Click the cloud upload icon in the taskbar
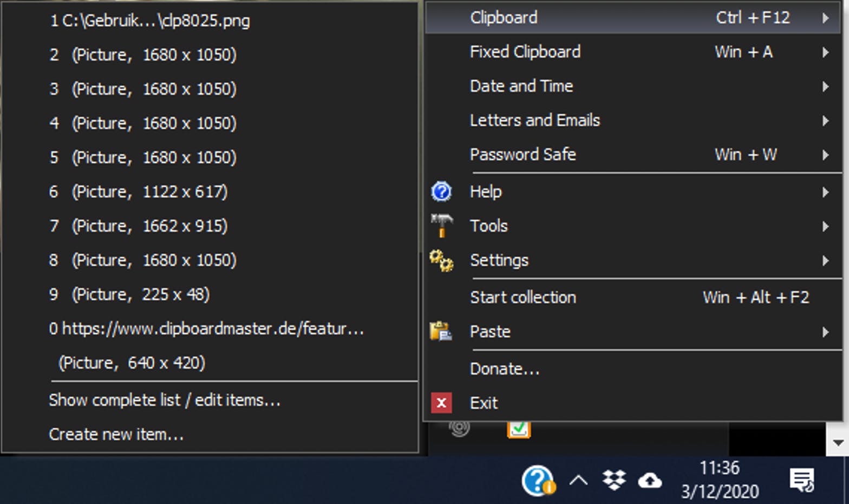 (650, 480)
